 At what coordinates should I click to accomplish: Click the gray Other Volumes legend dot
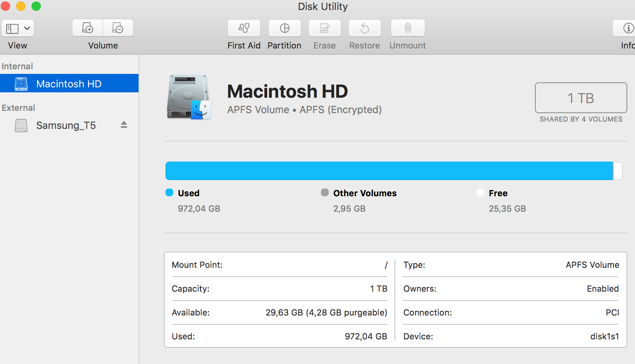pyautogui.click(x=325, y=192)
